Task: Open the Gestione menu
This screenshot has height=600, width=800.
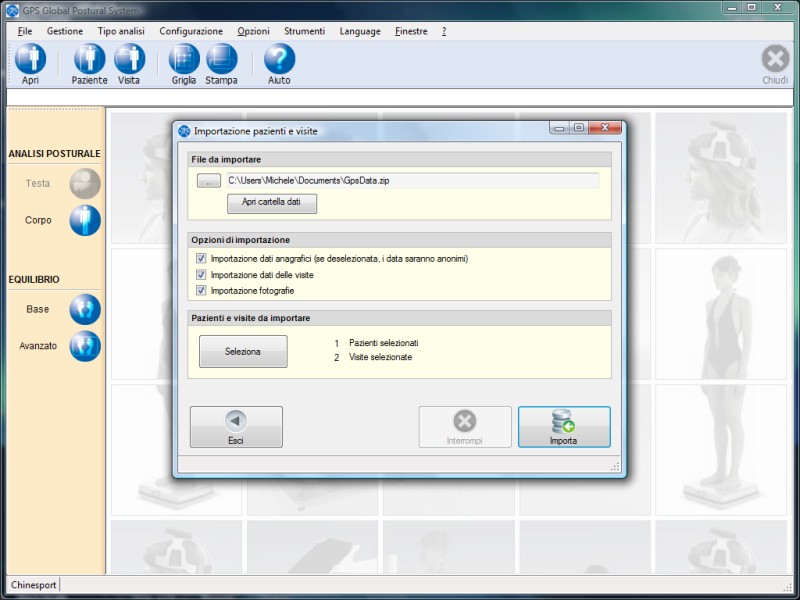Action: 65,31
